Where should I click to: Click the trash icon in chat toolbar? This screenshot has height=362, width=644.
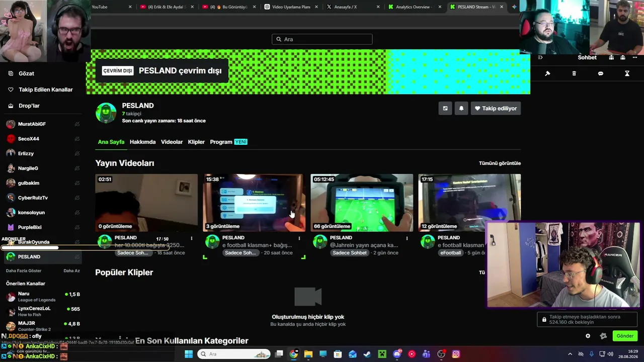(574, 73)
